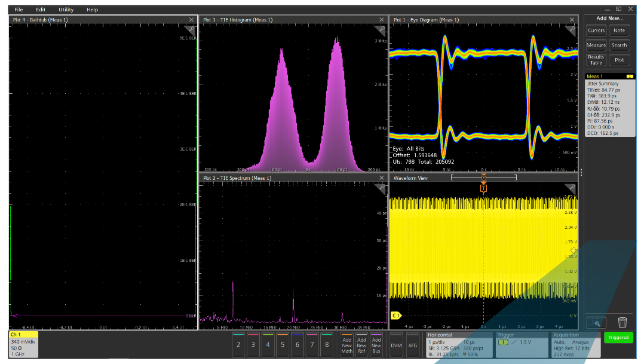Click the trigger level arrow on waveform edge

pos(572,250)
